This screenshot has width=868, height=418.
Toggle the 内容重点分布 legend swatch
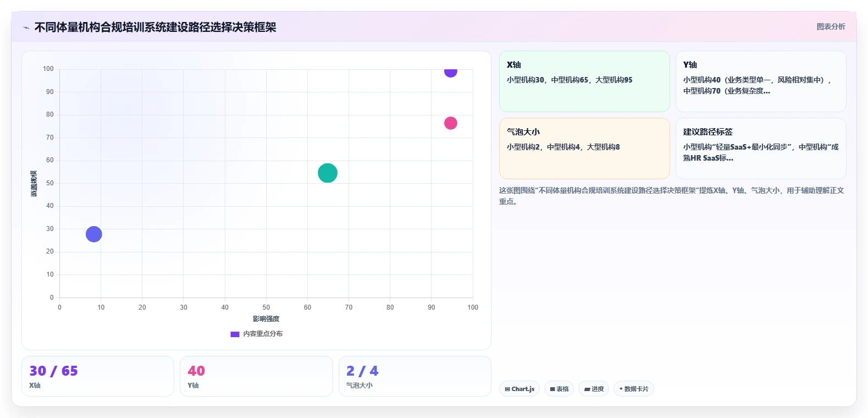(235, 334)
